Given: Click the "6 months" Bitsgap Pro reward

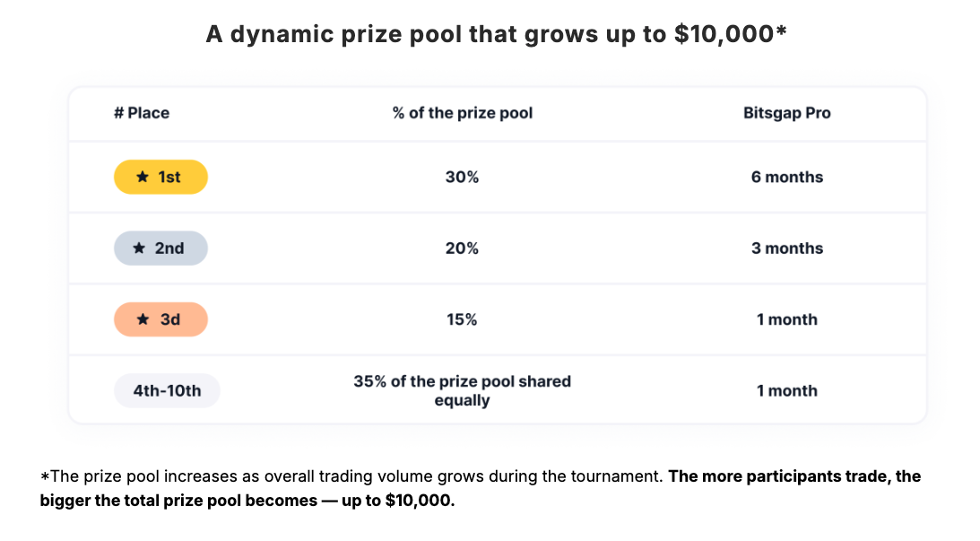Looking at the screenshot, I should 786,178.
